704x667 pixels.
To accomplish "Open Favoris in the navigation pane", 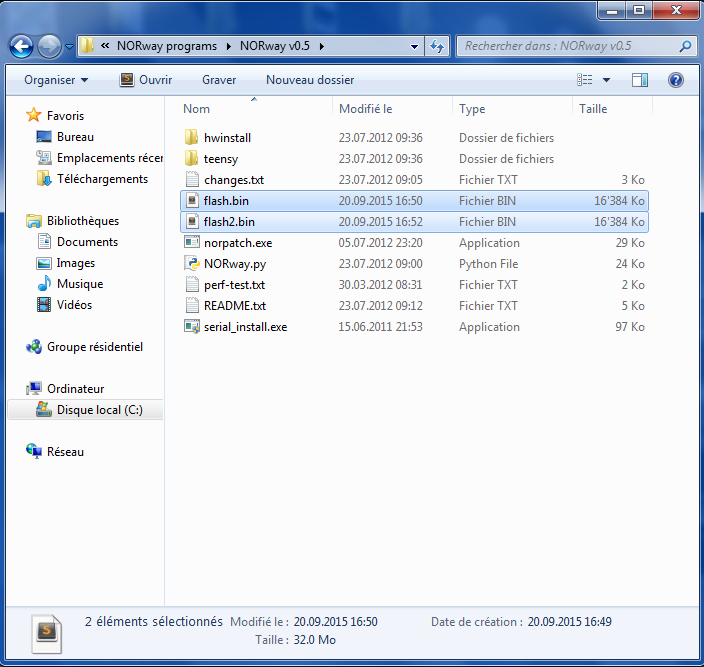I will coord(65,116).
